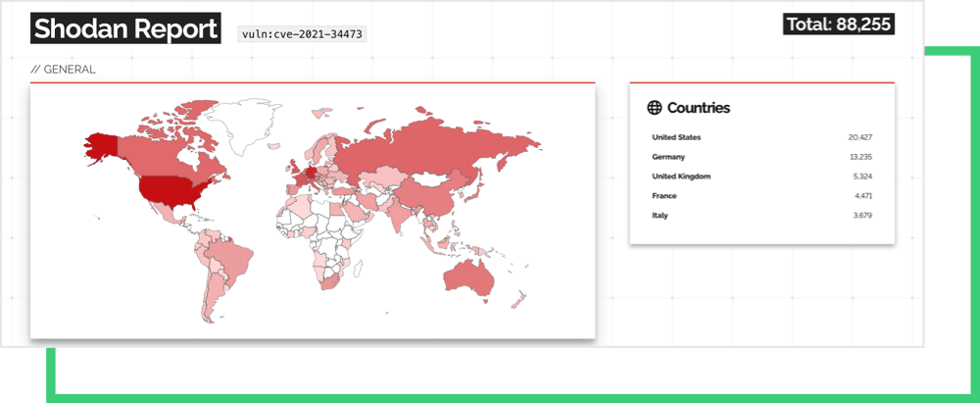Click the Shodan Report title
Viewport: 980px width, 403px height.
pos(125,28)
